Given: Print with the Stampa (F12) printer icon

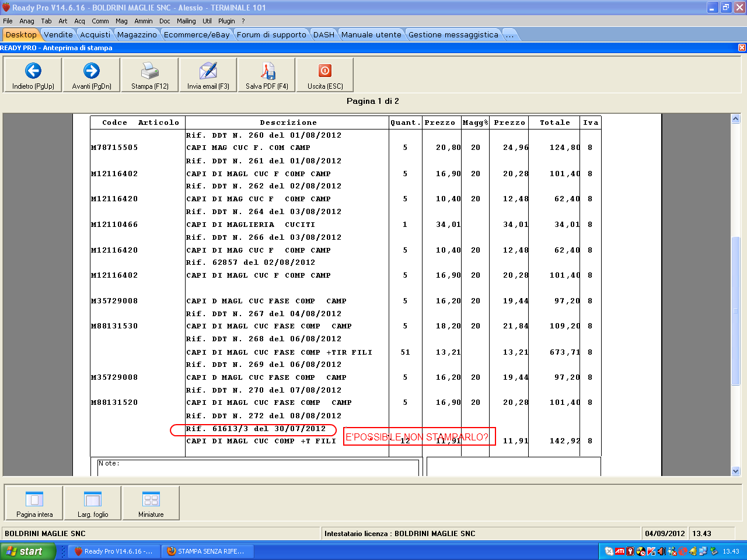Looking at the screenshot, I should [x=150, y=75].
